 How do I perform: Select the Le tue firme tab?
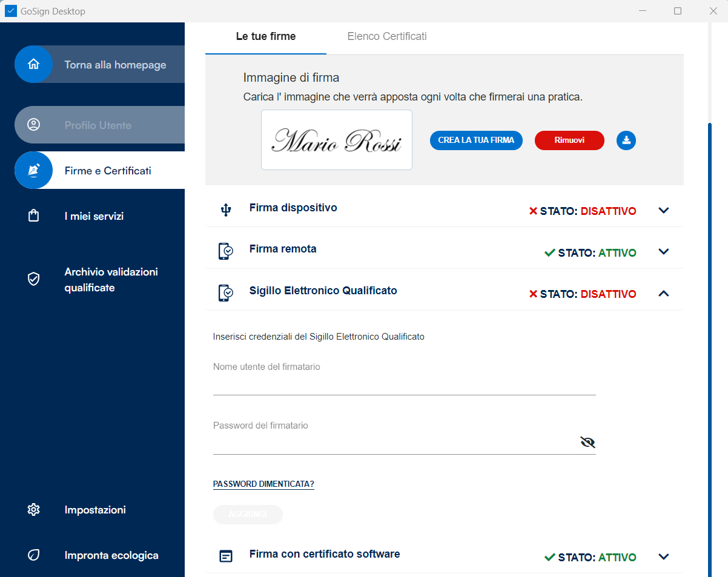266,36
